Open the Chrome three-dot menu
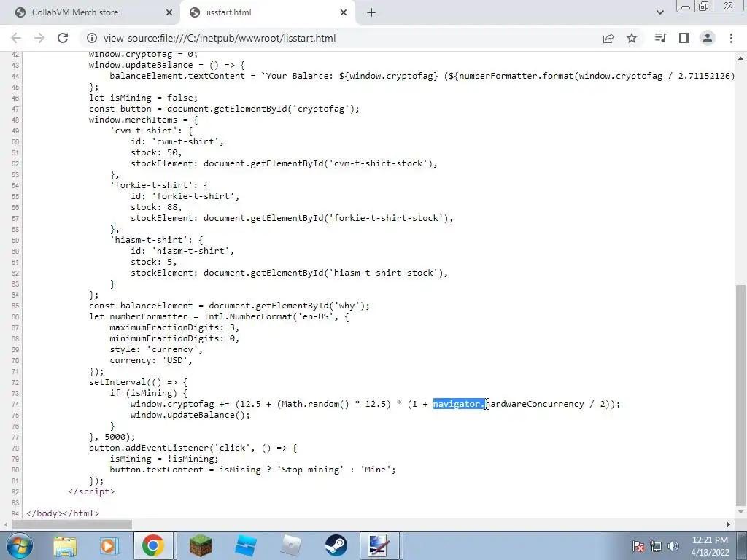Screen dimensions: 747x560 click(x=731, y=38)
